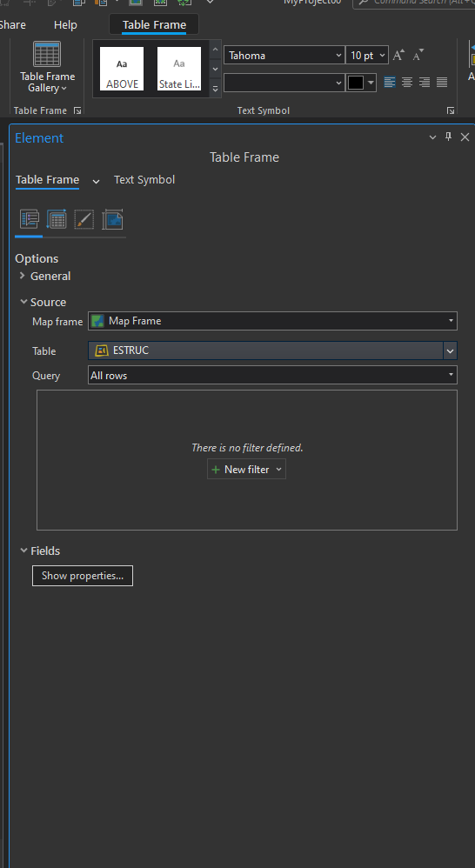Open the text color dropdown arrow
The image size is (475, 868).
coord(371,83)
